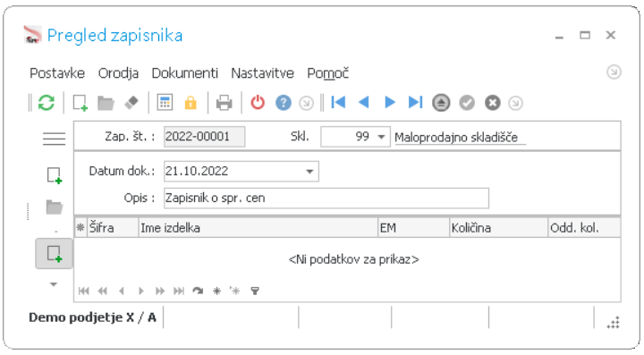This screenshot has height=355, width=644.
Task: Click grid navigator curved arrow icon
Action: 198,291
